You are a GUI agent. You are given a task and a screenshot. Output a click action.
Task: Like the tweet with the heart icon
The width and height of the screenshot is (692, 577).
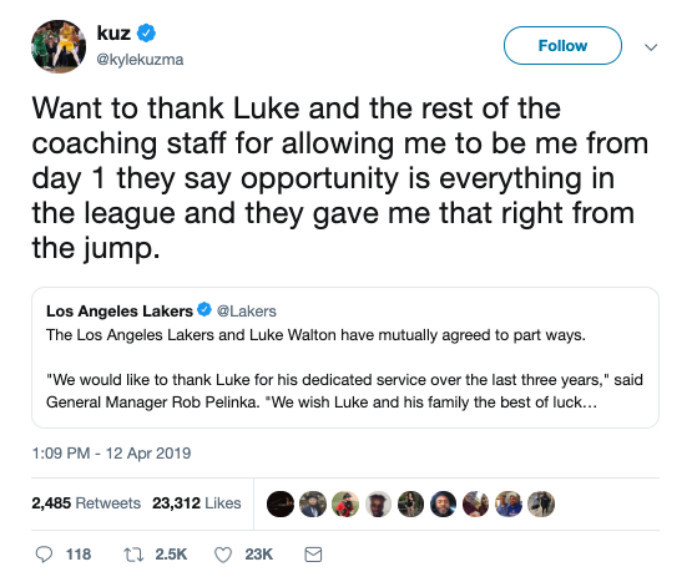click(224, 553)
